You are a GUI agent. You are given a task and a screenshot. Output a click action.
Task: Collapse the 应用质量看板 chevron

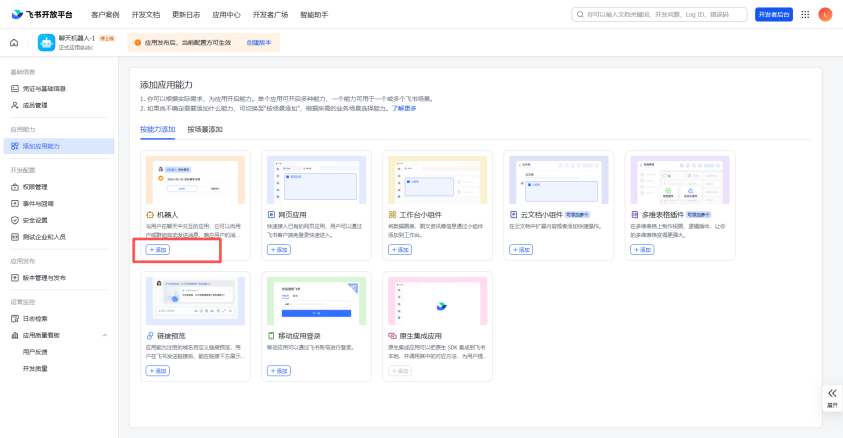[105, 335]
